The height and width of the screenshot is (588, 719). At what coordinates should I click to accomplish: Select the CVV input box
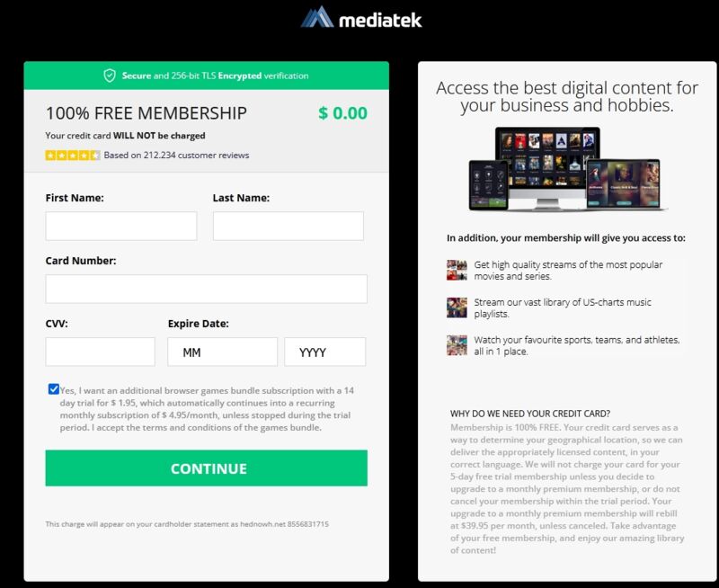[100, 352]
